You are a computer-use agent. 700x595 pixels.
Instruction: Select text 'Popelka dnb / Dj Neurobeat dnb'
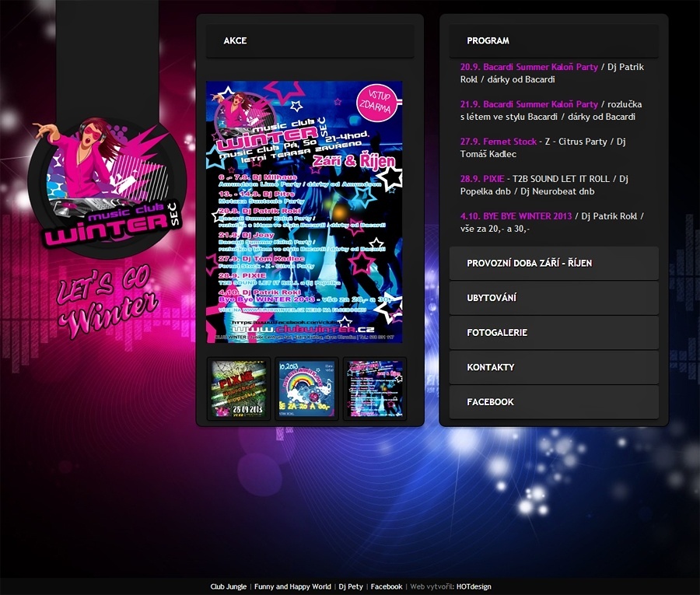[527, 191]
